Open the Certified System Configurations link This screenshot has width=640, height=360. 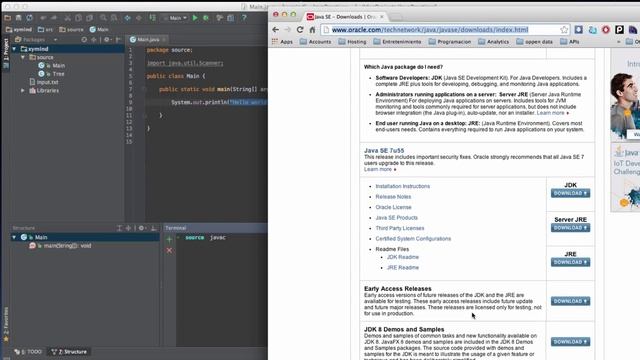point(413,239)
